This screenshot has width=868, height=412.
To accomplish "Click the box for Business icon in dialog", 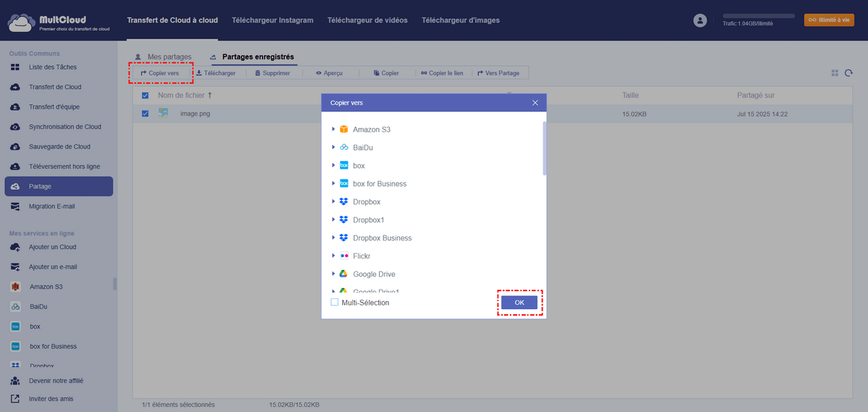I will click(344, 183).
